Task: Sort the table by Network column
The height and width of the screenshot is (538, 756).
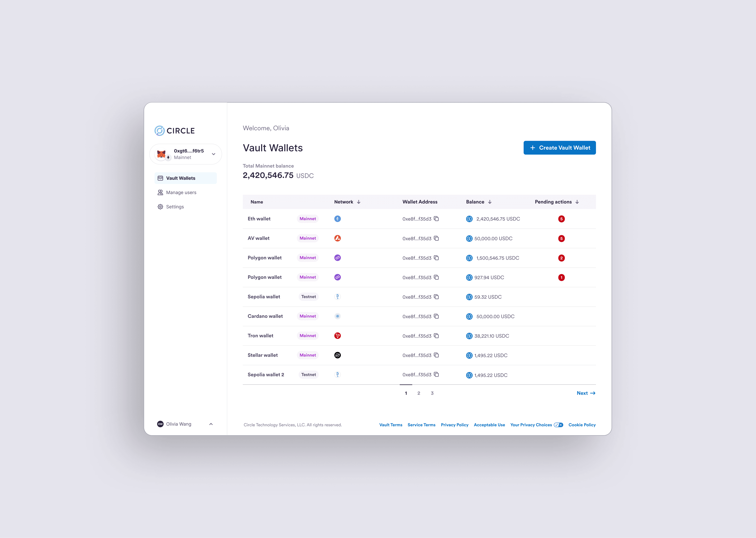Action: (359, 202)
